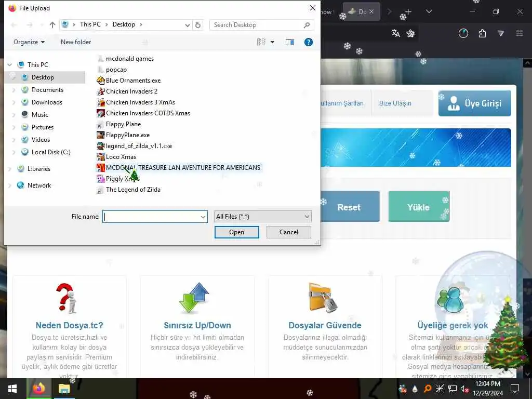Viewport: 532px width, 399px height.
Task: Click the Chicken Invaders 3 XmAs icon
Action: (x=100, y=102)
